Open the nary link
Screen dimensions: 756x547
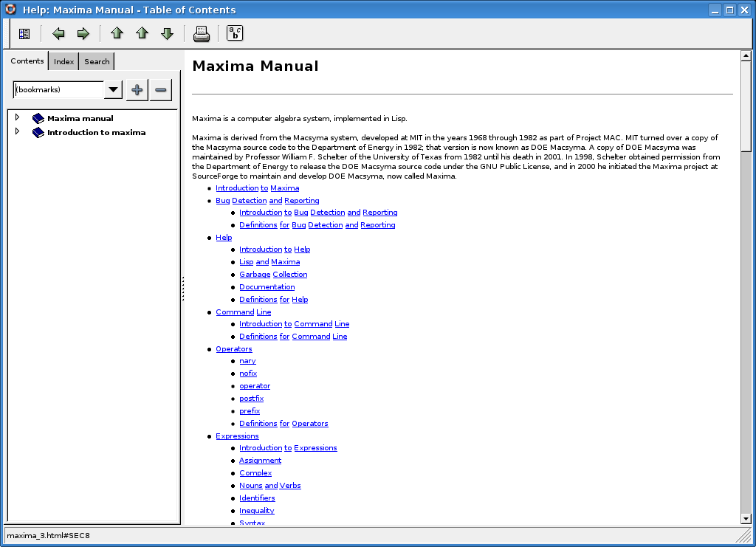point(247,361)
